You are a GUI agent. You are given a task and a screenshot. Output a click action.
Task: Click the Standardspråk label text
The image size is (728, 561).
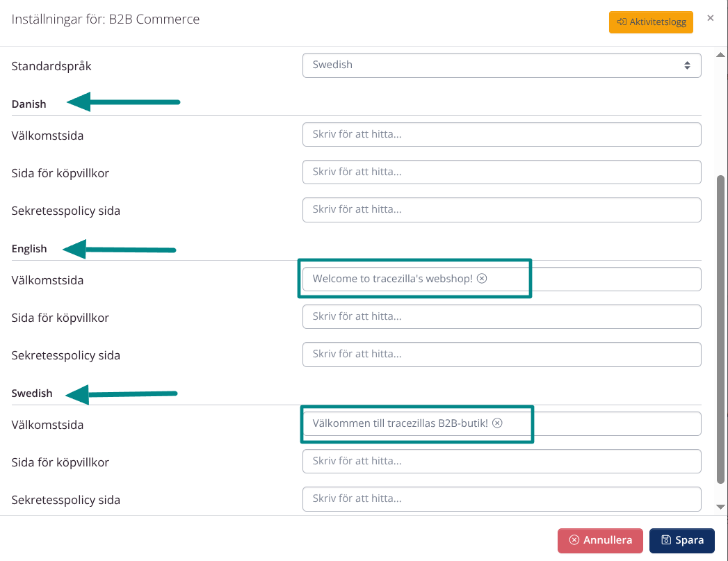[x=51, y=67]
